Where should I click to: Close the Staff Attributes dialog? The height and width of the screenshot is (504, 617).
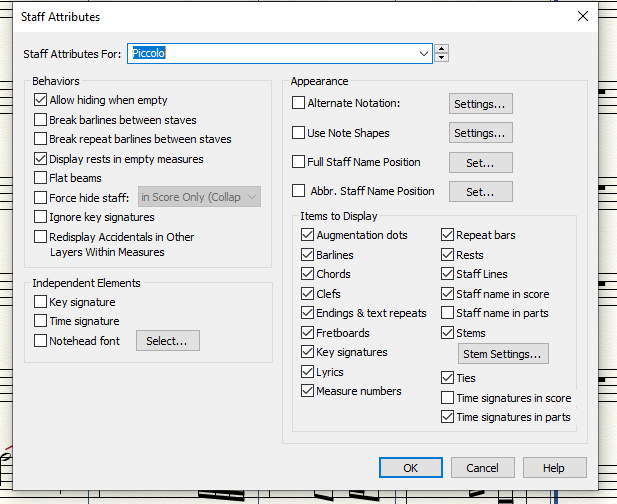click(583, 16)
